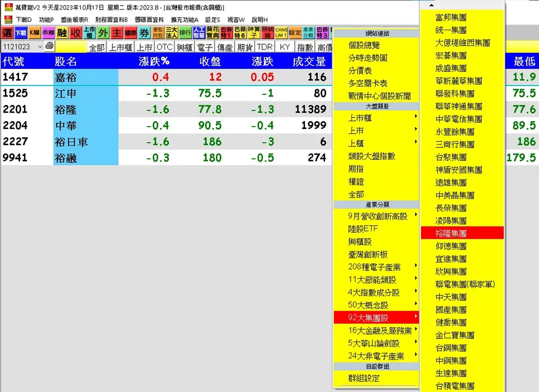The width and height of the screenshot is (539, 392).
Task: Open the K線 chart icon
Action: 35,33
